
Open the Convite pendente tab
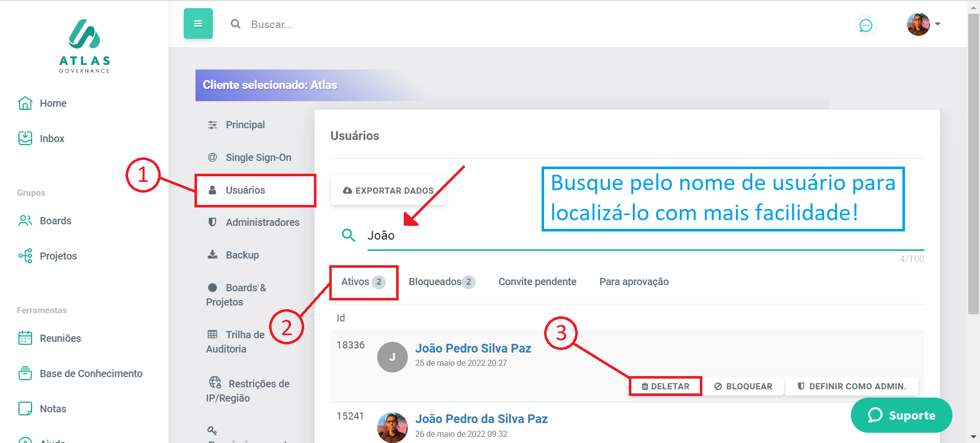point(537,282)
